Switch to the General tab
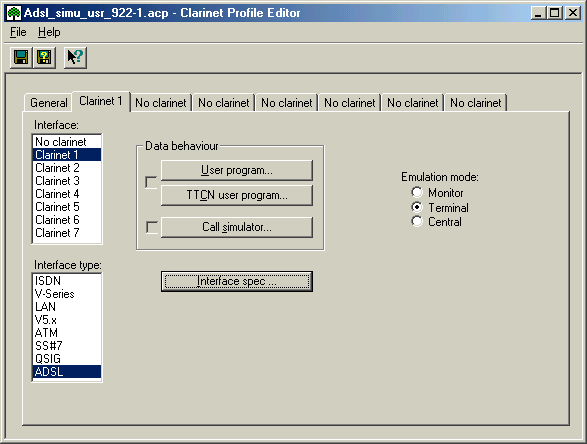The height and width of the screenshot is (444, 587). coord(49,103)
